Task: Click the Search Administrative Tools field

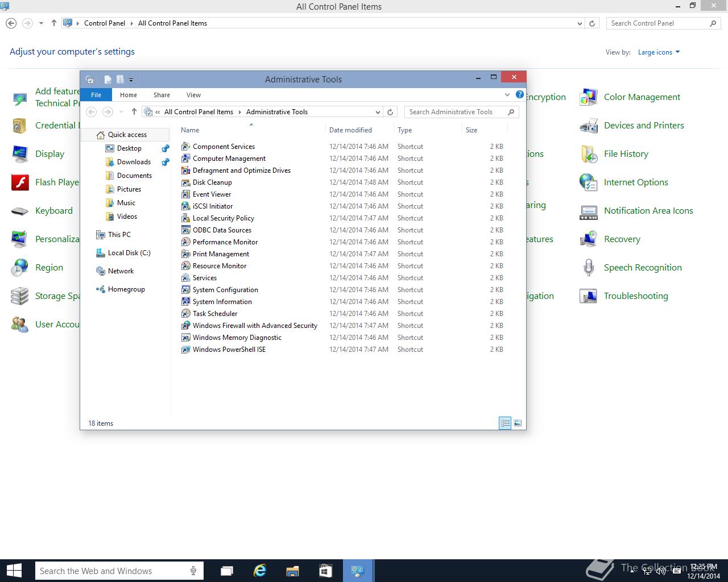Action: point(461,112)
